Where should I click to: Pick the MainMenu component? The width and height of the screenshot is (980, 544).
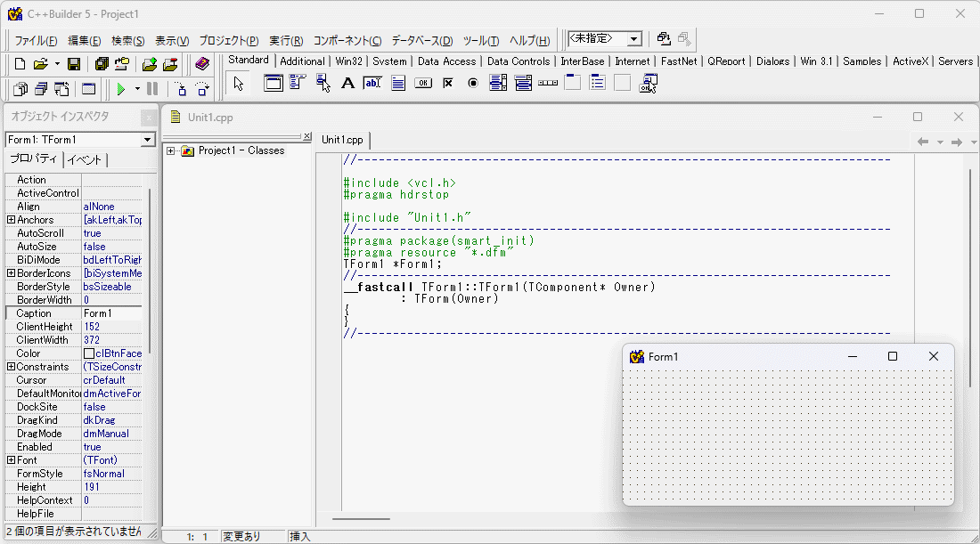pos(298,83)
